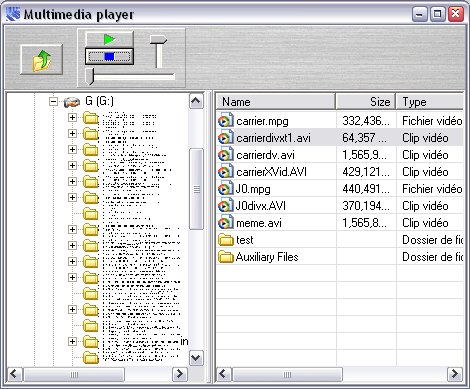This screenshot has height=389, width=470.
Task: Click the open folder up-arrow button
Action: click(x=41, y=59)
